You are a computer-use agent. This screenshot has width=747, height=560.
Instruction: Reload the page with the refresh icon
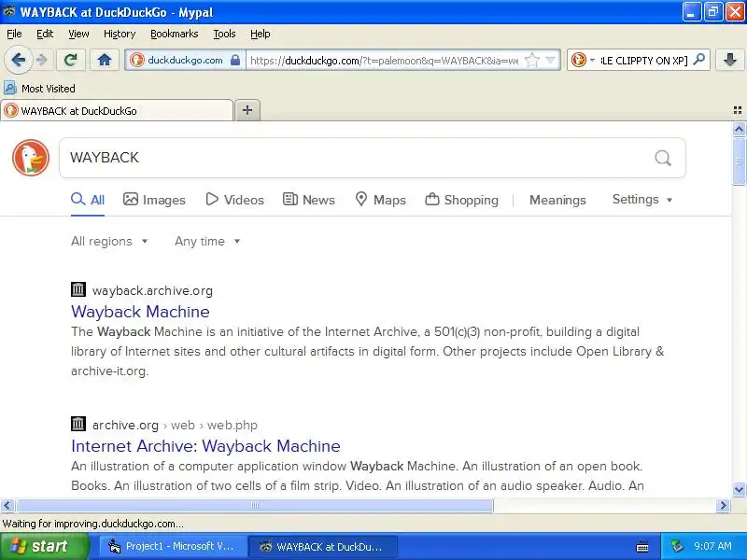tap(71, 61)
